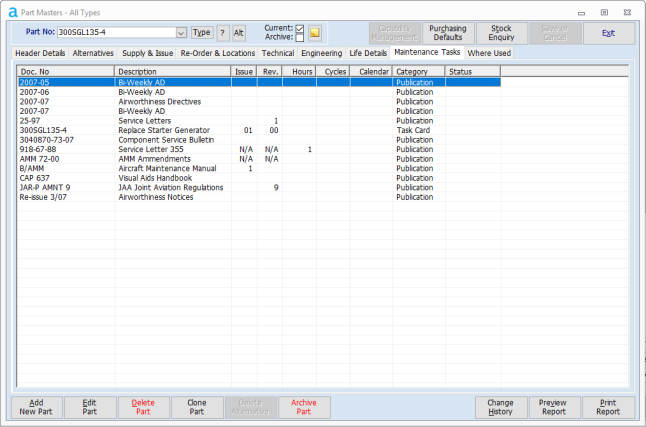Viewport: 646px width, 427px height.
Task: Sort by the Category column header
Action: (x=418, y=72)
